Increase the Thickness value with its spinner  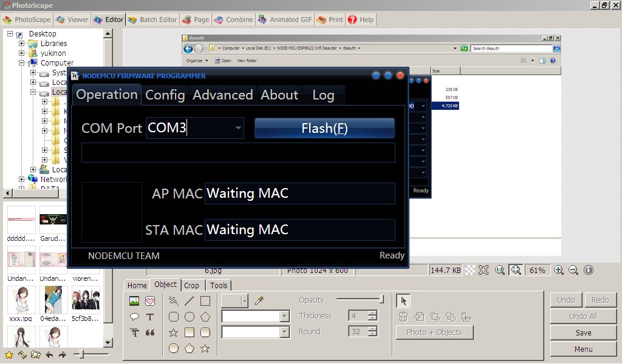(372, 313)
